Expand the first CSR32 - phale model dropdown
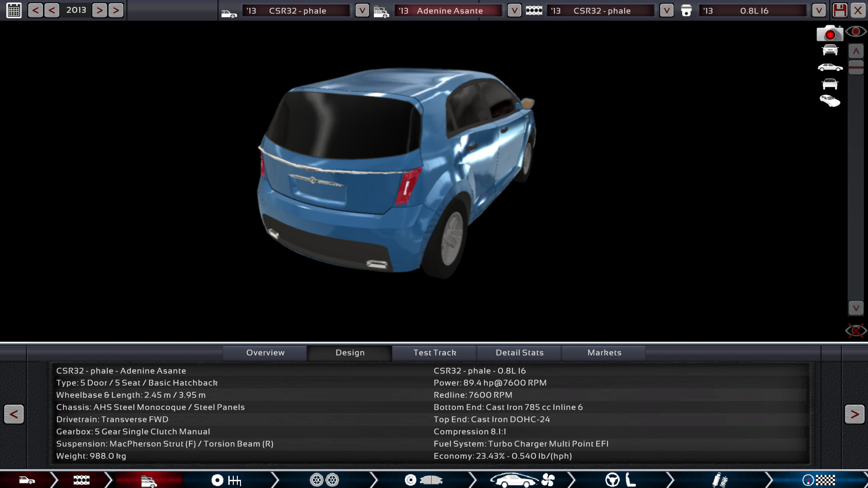Viewport: 868px width, 488px height. point(362,10)
